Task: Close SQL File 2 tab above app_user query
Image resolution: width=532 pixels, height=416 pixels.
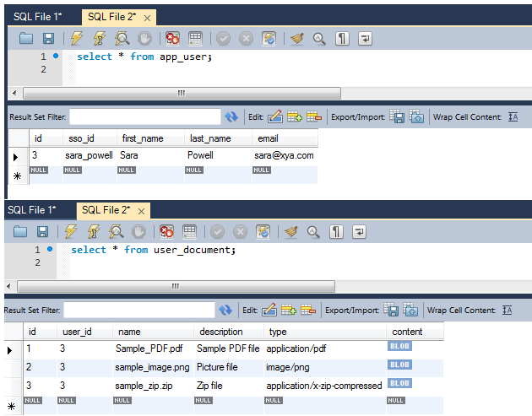Action: coord(147,18)
